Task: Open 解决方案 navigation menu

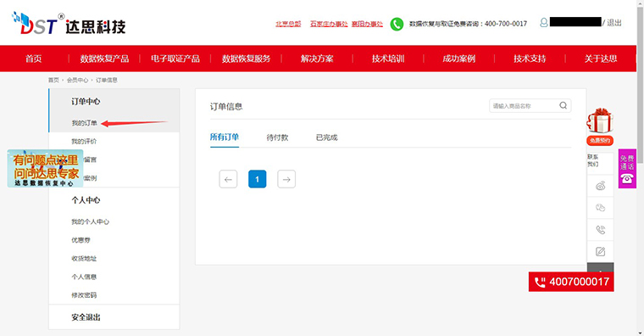Action: [317, 59]
